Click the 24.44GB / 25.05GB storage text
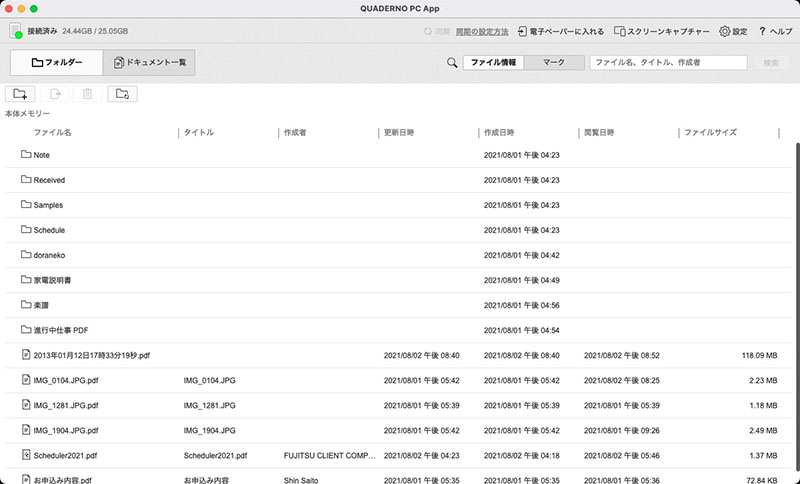The height and width of the screenshot is (484, 800). (x=95, y=31)
